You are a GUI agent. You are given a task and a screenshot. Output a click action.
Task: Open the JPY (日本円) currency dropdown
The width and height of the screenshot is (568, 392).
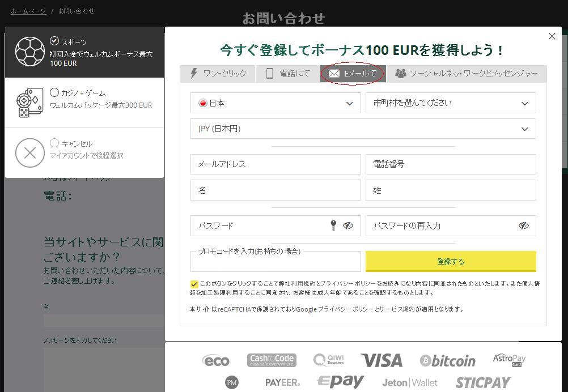363,129
